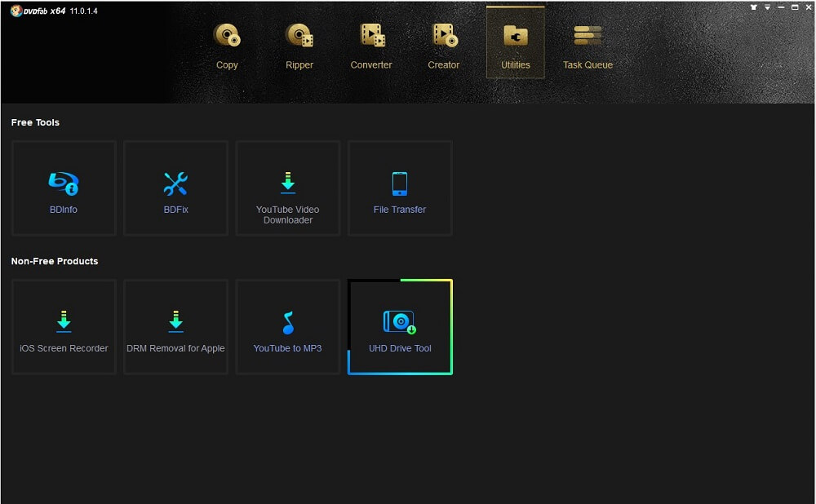Open DRM Removal for Apple
Screen dimensions: 816x504
click(x=176, y=327)
